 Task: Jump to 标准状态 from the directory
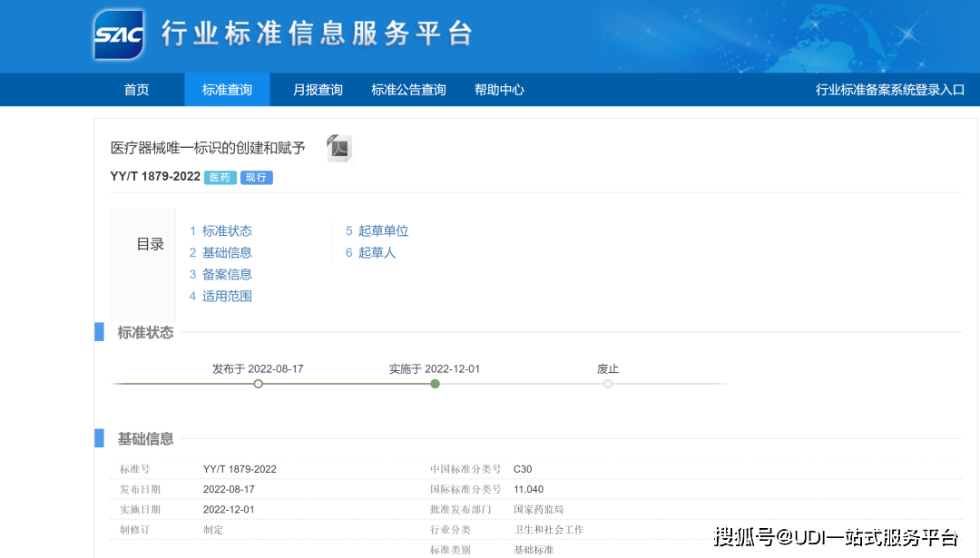tap(228, 230)
